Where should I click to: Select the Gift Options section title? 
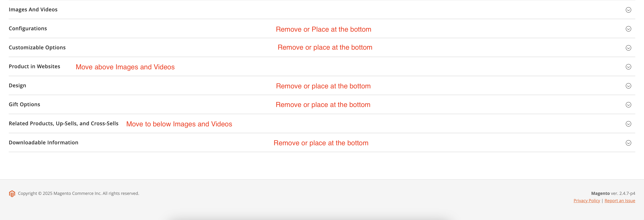[x=24, y=104]
